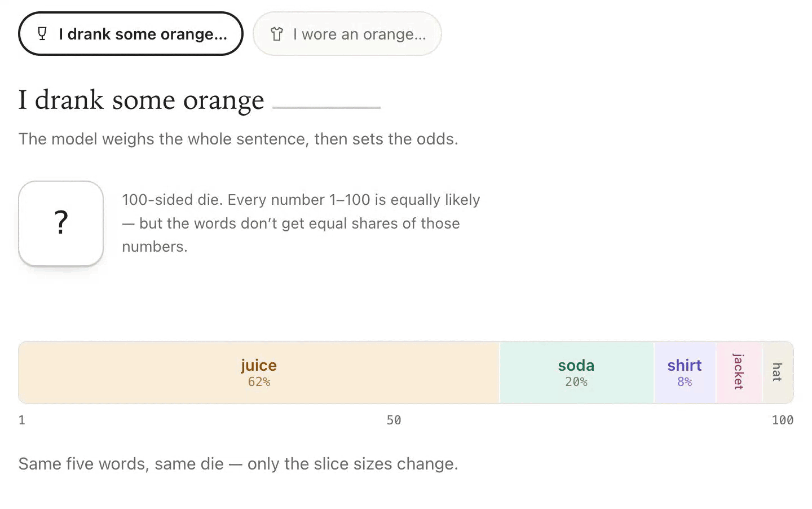Click the midpoint label 50 below the bar
This screenshot has height=509, width=812.
[x=394, y=420]
